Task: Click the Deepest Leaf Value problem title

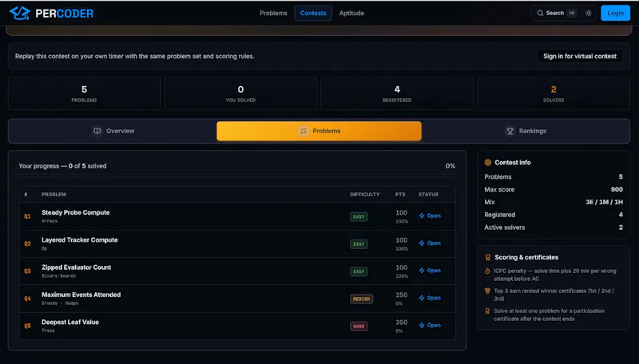Action: pyautogui.click(x=70, y=322)
